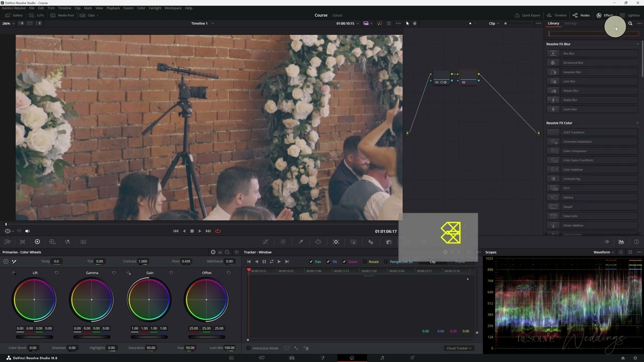Open the Gallery panel

(14, 15)
